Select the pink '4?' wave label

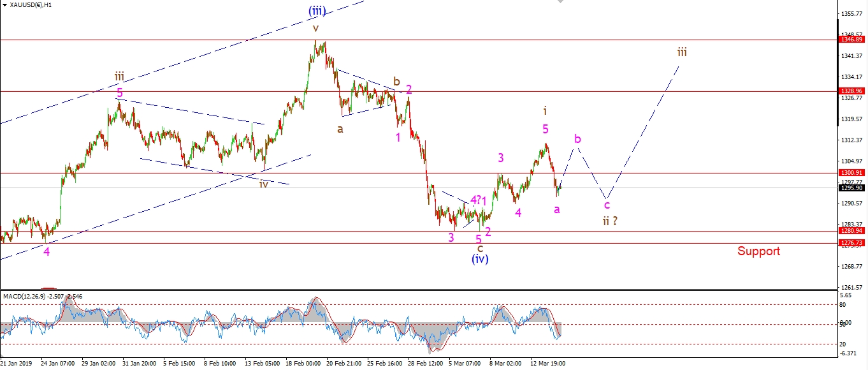point(475,200)
